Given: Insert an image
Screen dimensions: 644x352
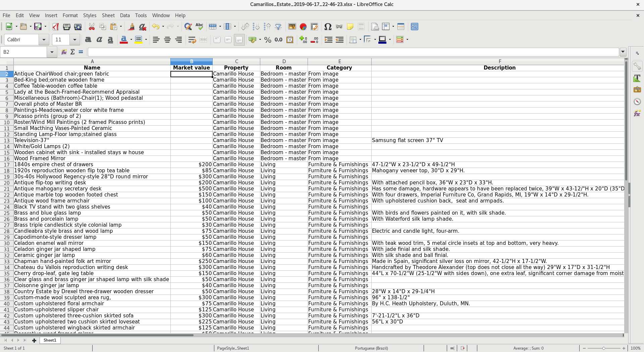Looking at the screenshot, I should pyautogui.click(x=292, y=27).
